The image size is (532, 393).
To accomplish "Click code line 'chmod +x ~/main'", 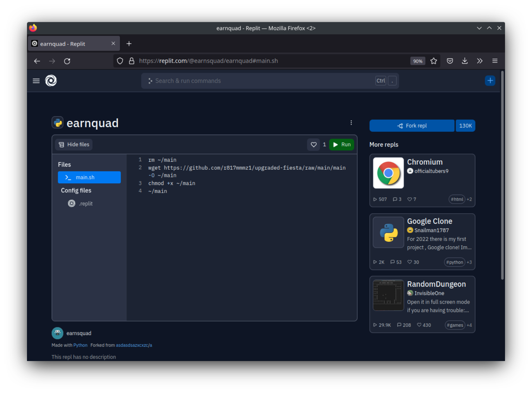I will tap(172, 183).
